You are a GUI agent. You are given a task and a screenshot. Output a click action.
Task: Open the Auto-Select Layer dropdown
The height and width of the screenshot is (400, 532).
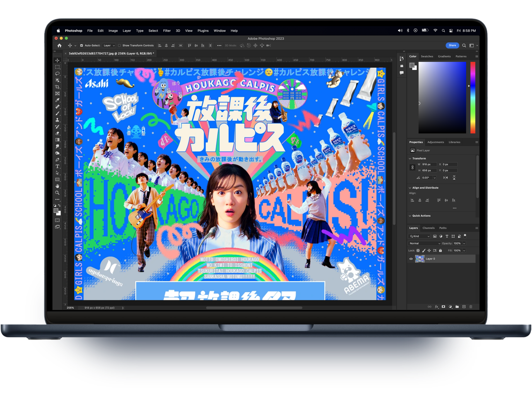109,46
